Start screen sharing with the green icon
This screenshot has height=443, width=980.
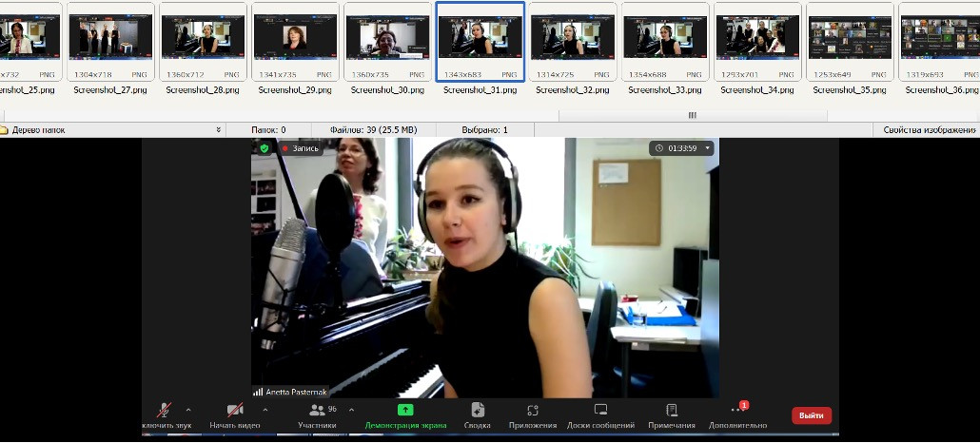coord(405,410)
